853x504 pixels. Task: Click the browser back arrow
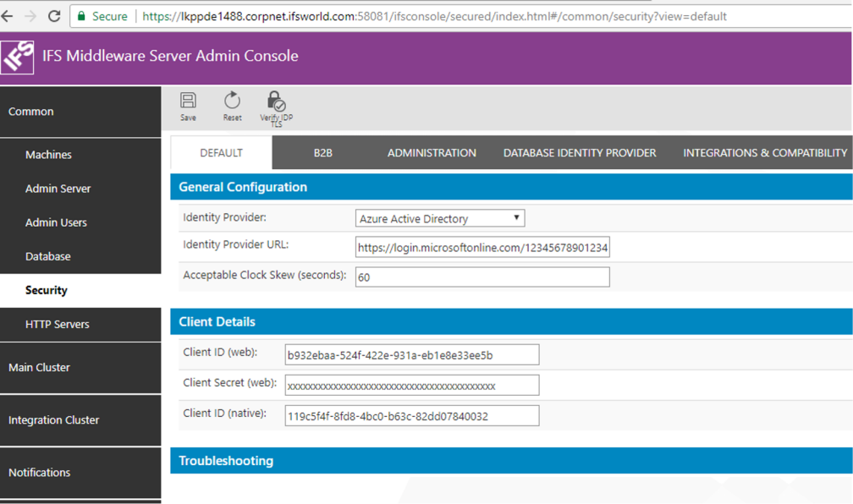8,16
